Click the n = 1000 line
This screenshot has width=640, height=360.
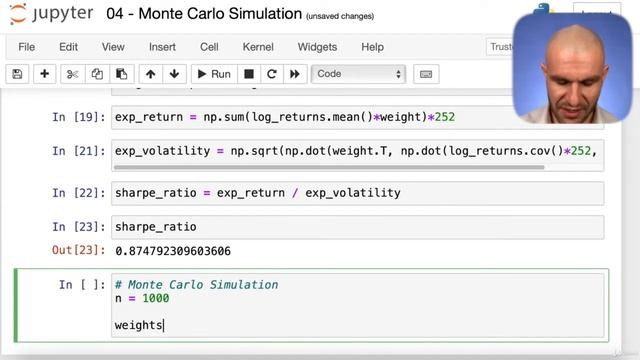click(x=142, y=298)
